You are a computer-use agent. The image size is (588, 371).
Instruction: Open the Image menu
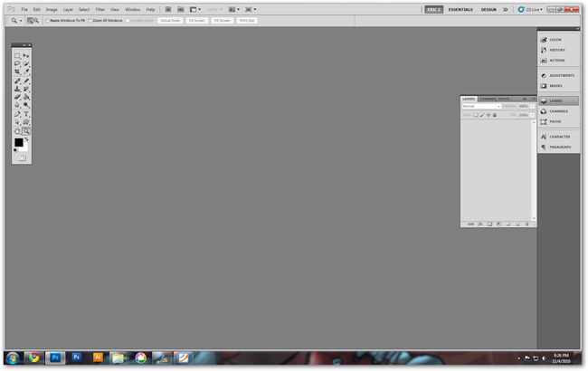point(52,9)
